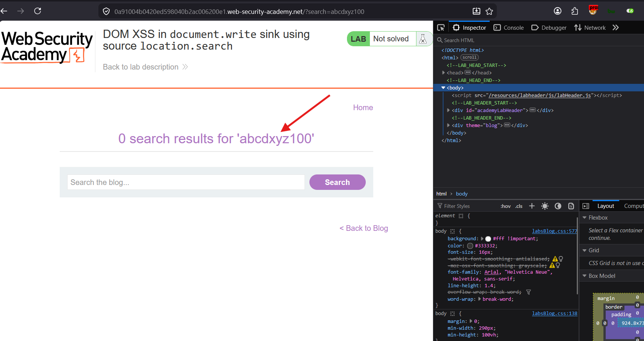
Task: Toggle dark color scheme simulation
Action: click(558, 206)
